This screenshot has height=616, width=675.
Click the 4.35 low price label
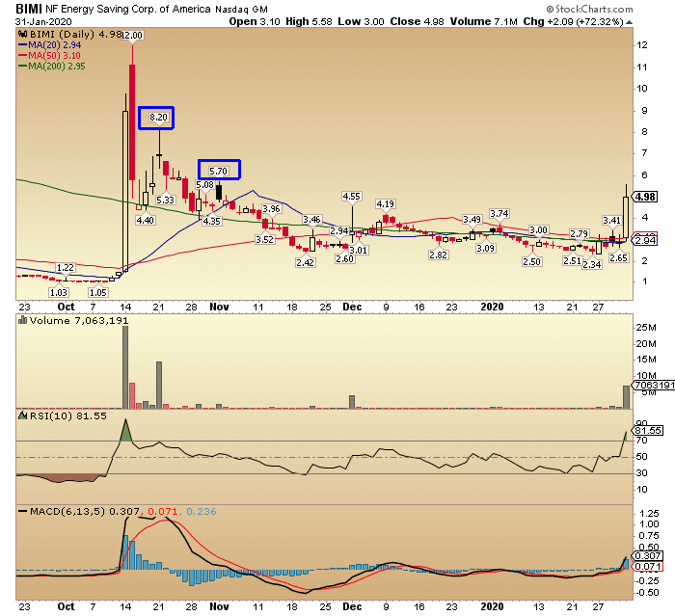click(211, 222)
